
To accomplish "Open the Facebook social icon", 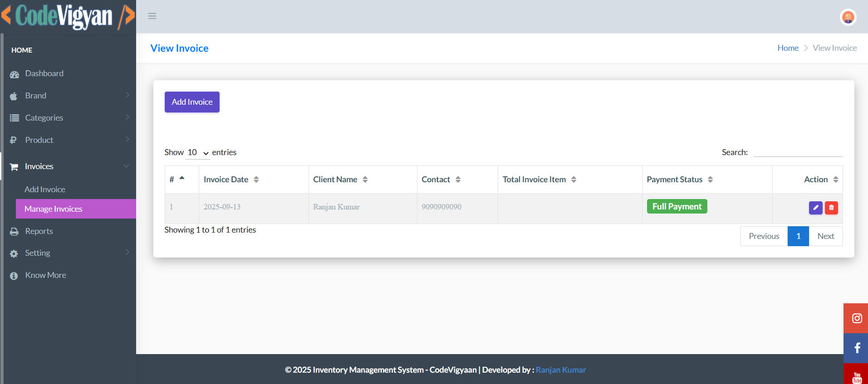I will (856, 348).
